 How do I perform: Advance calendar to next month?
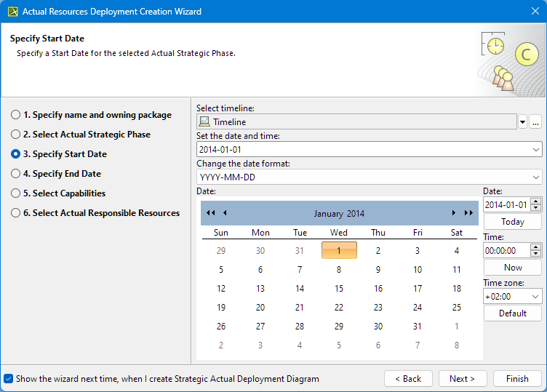(x=454, y=213)
